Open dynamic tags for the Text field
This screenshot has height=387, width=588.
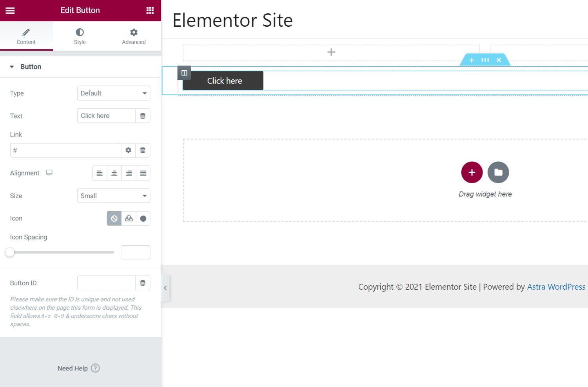point(143,116)
